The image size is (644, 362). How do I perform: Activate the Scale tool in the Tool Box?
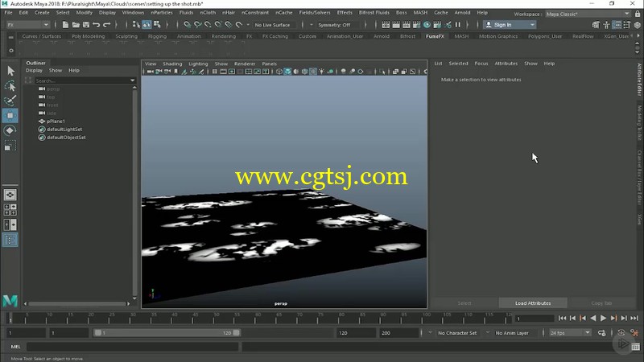[x=10, y=146]
